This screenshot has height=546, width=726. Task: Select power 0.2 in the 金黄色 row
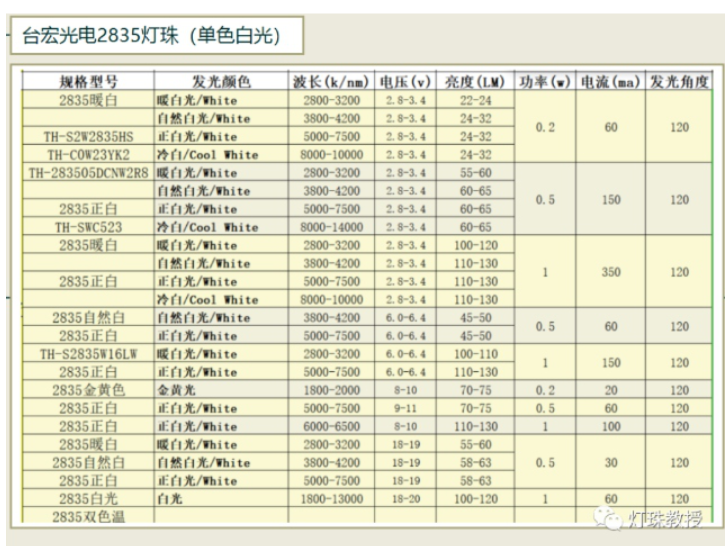pos(545,390)
